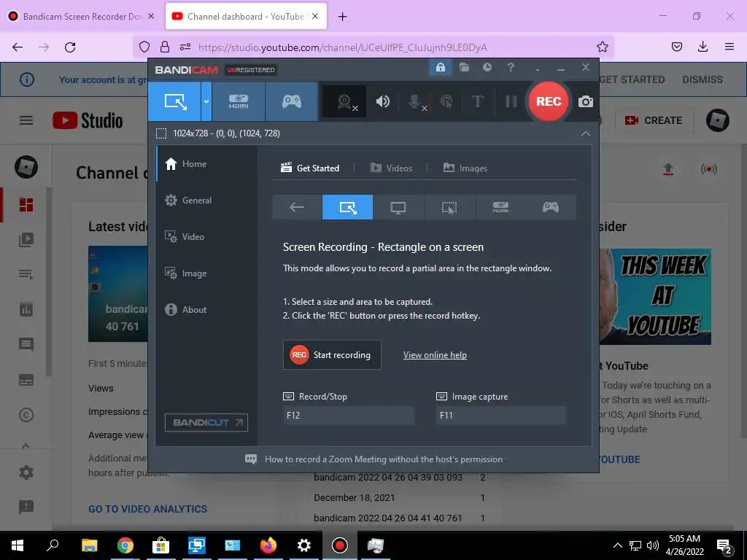Open the YouTube Studio Content sidebar icon

click(26, 239)
